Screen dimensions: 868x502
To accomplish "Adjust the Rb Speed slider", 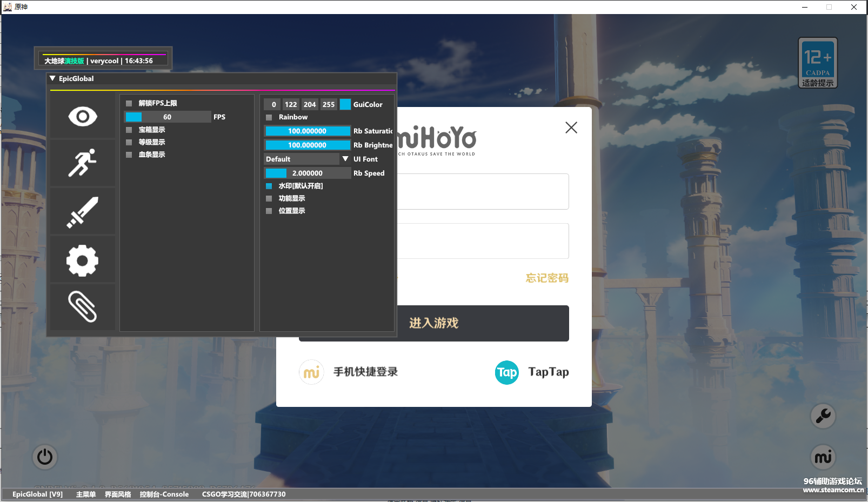I will coord(308,173).
